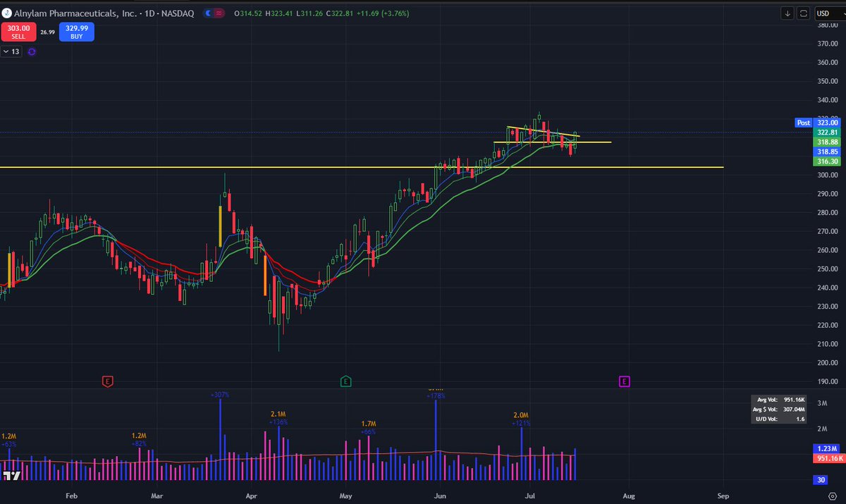Click the 380.00 price axis label
This screenshot has width=846, height=504.
click(827, 25)
